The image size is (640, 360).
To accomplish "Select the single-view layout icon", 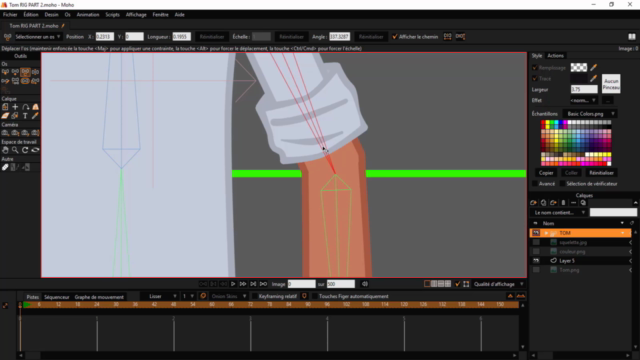I will coord(427,284).
